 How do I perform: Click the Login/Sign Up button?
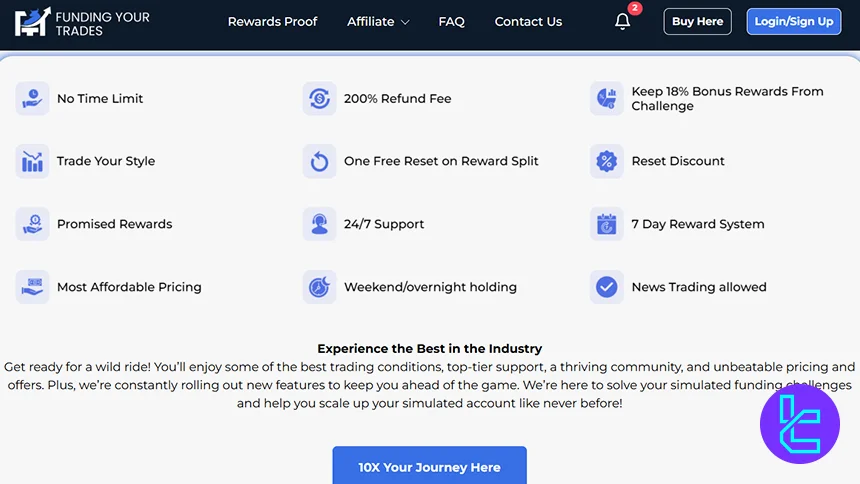(x=794, y=21)
